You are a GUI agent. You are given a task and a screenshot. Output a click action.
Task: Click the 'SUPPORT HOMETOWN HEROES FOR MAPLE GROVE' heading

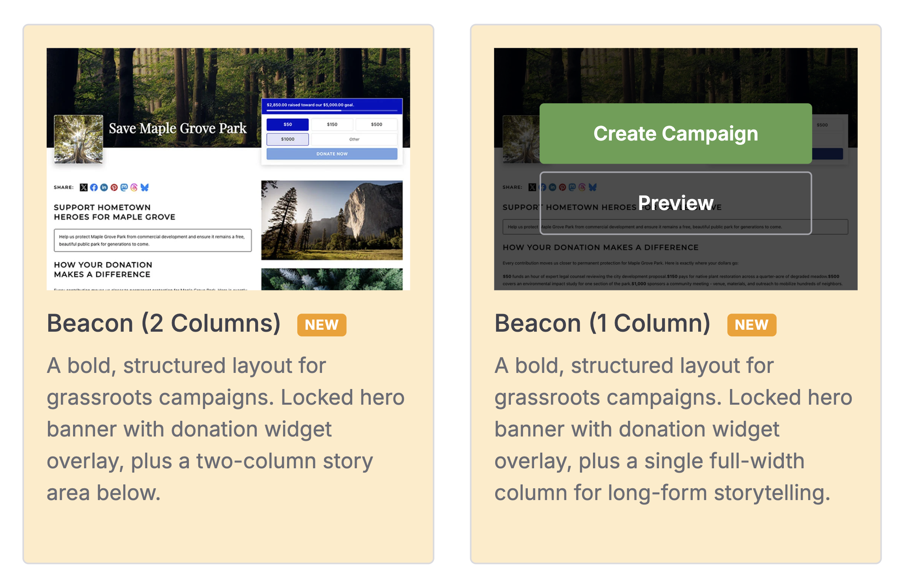tap(114, 212)
